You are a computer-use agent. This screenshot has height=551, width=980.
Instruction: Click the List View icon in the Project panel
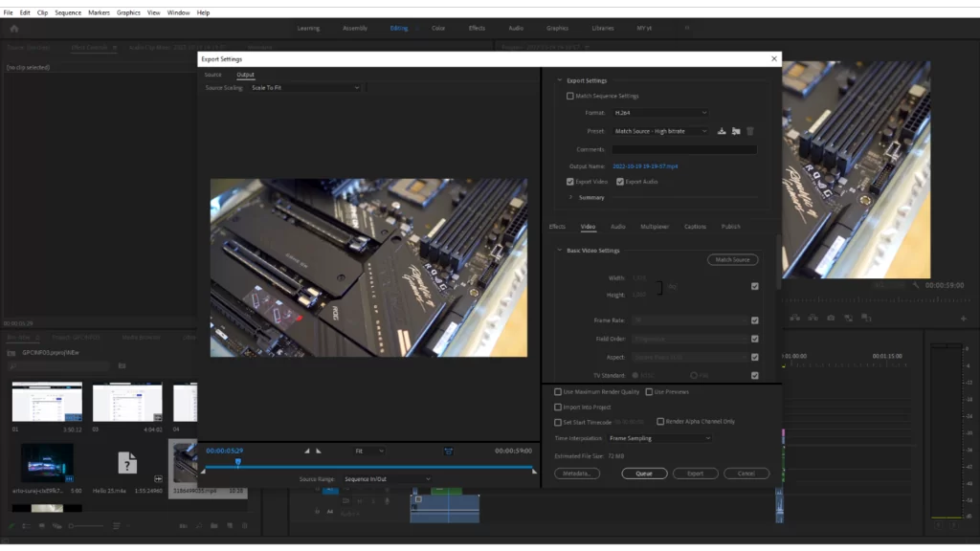pos(26,526)
